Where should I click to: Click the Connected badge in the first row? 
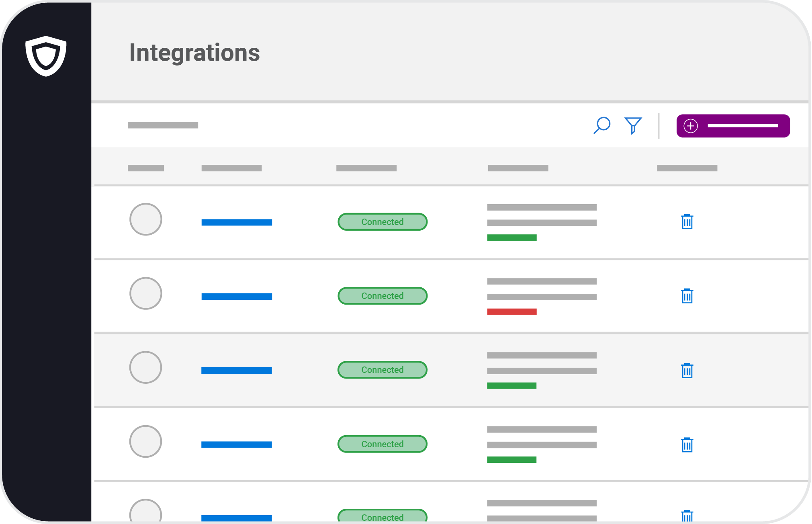tap(382, 222)
